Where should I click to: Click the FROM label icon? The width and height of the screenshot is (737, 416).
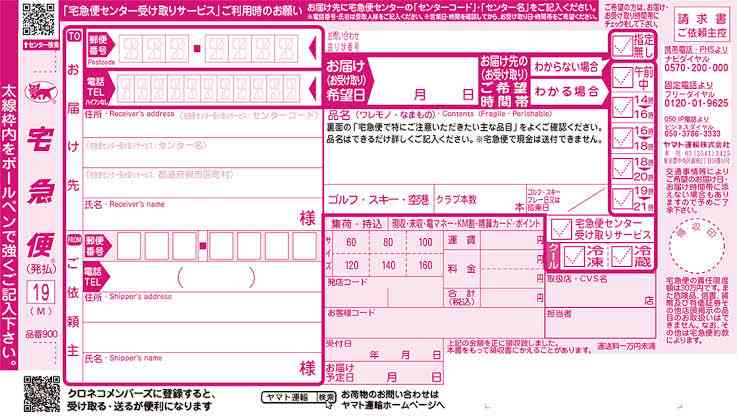tap(73, 241)
